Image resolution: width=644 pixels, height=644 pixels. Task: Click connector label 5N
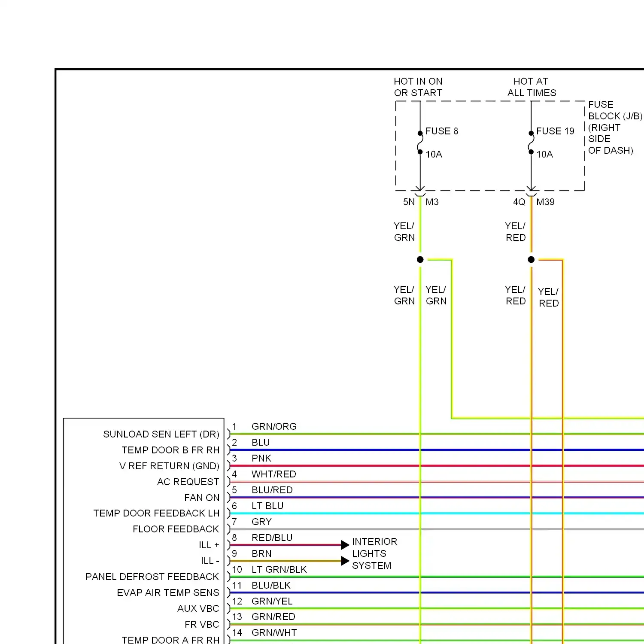(409, 202)
